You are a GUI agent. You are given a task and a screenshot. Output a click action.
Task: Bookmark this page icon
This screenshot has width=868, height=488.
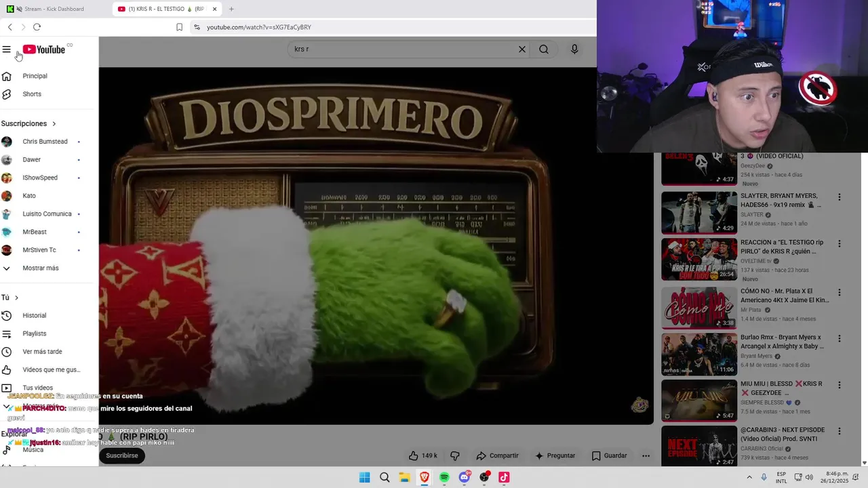coord(179,27)
